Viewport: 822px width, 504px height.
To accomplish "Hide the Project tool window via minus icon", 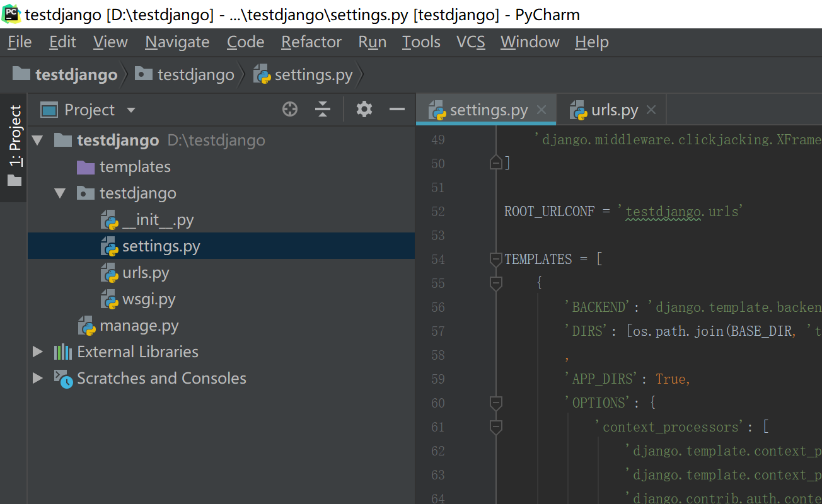I will point(397,109).
